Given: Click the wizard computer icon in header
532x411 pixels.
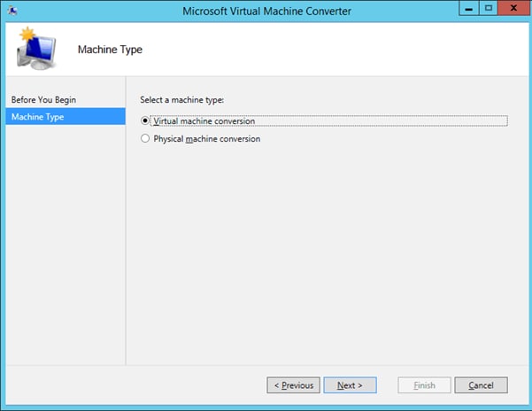Looking at the screenshot, I should click(x=36, y=49).
